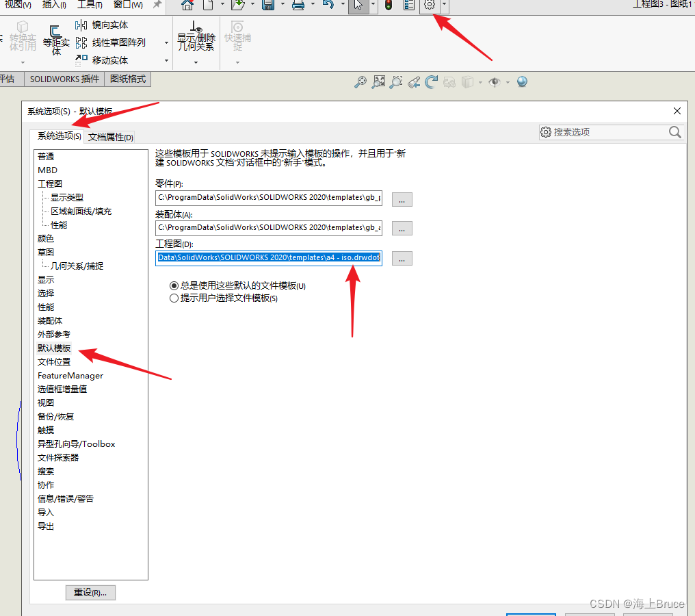Expand dropdown under Display/Delete Relations (显示/删除几何关系)
Image resolution: width=695 pixels, height=616 pixels.
coord(196,62)
